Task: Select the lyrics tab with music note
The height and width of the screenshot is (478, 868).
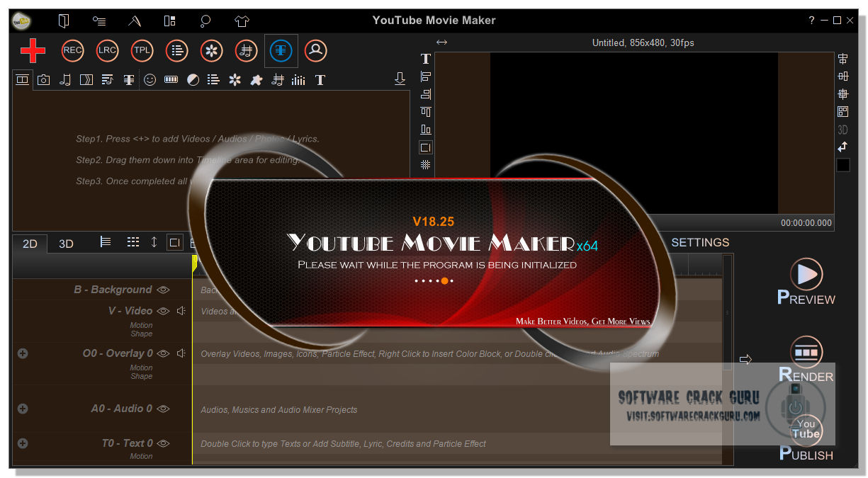Action: coord(107,80)
